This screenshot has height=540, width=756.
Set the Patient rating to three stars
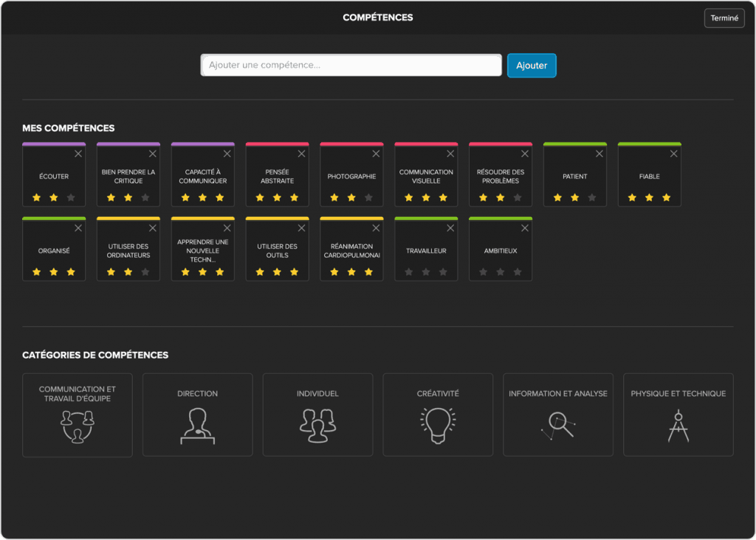[x=592, y=198]
